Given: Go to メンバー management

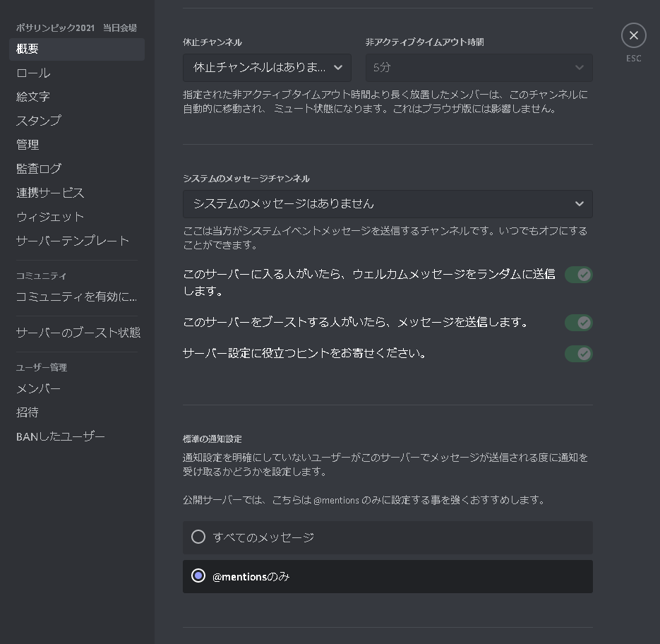Looking at the screenshot, I should [77, 389].
